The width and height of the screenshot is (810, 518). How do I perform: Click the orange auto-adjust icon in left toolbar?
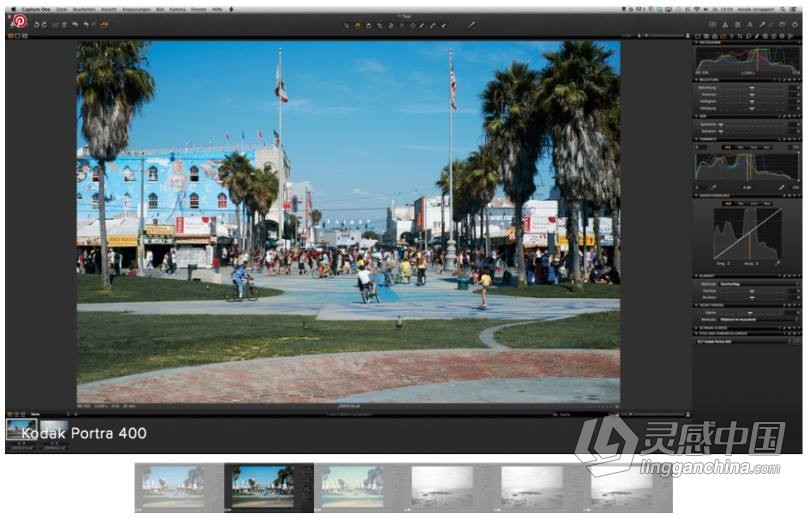pyautogui.click(x=105, y=25)
